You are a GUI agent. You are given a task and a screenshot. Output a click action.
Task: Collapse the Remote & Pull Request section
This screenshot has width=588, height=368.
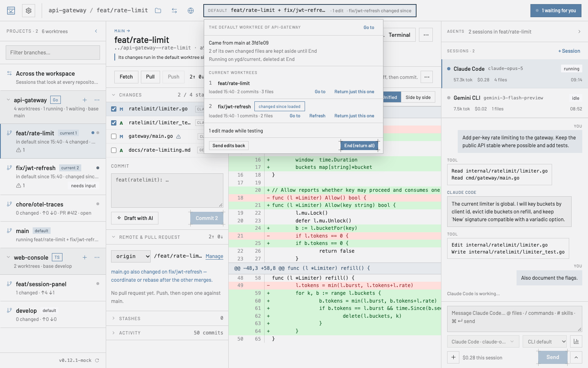coord(114,237)
